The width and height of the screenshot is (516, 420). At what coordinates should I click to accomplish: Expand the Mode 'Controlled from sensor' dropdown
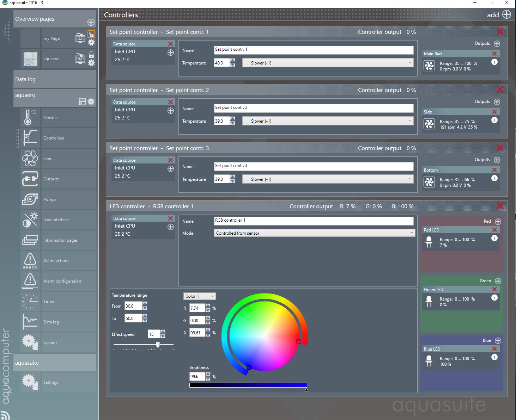[x=314, y=233]
